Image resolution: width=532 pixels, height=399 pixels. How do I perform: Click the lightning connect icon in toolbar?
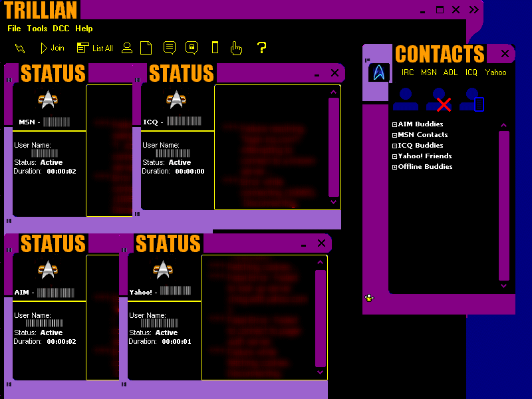click(x=20, y=49)
